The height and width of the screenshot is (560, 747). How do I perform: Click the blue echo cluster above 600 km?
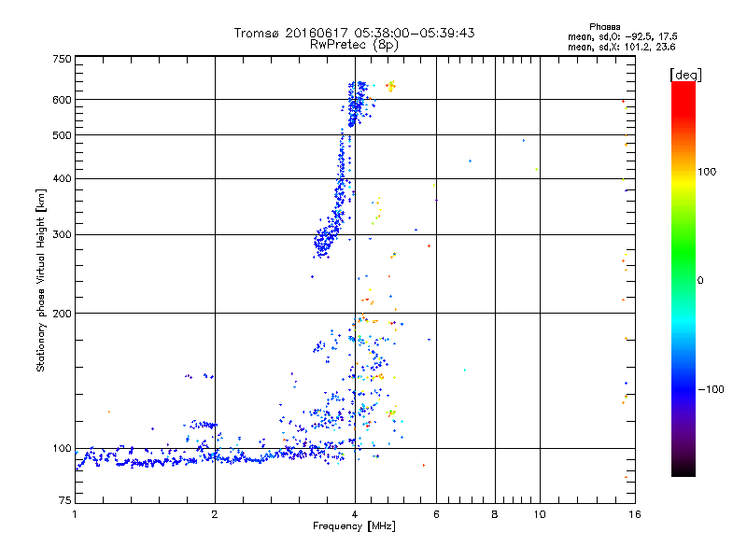coord(358,103)
